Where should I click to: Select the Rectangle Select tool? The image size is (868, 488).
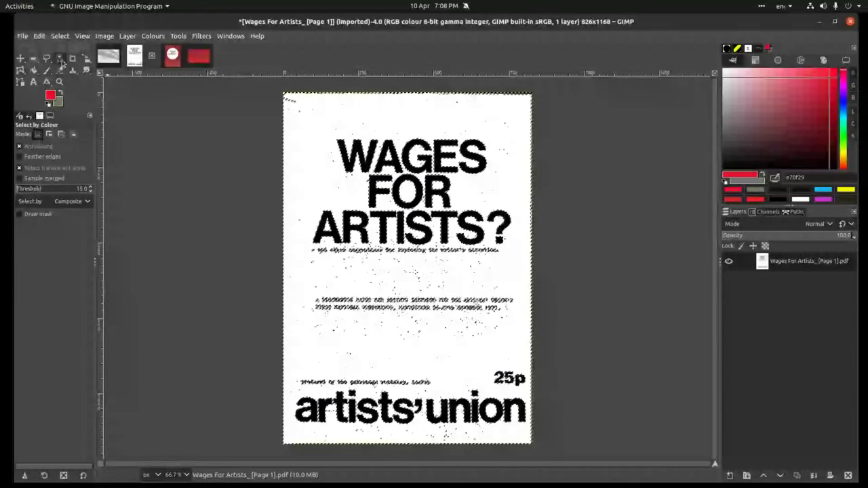[33, 58]
